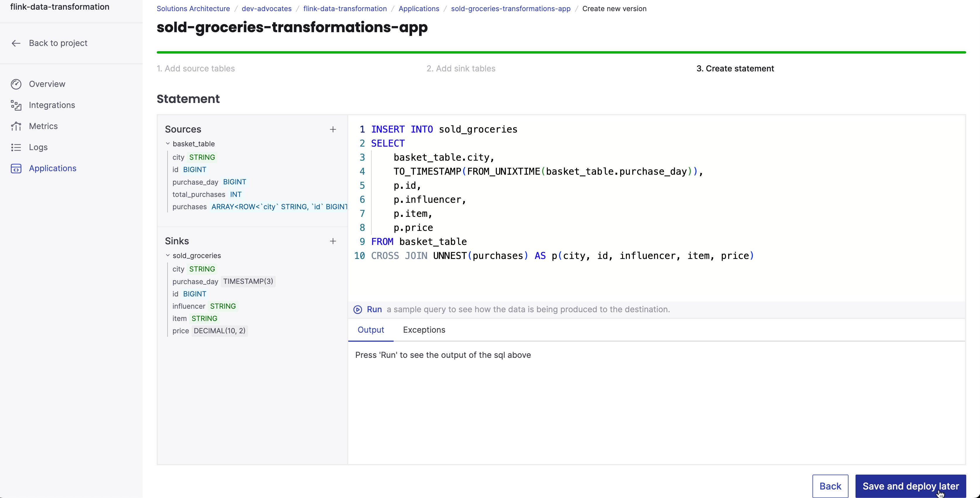The width and height of the screenshot is (980, 498).
Task: Open the Metrics section in the sidebar
Action: [44, 126]
